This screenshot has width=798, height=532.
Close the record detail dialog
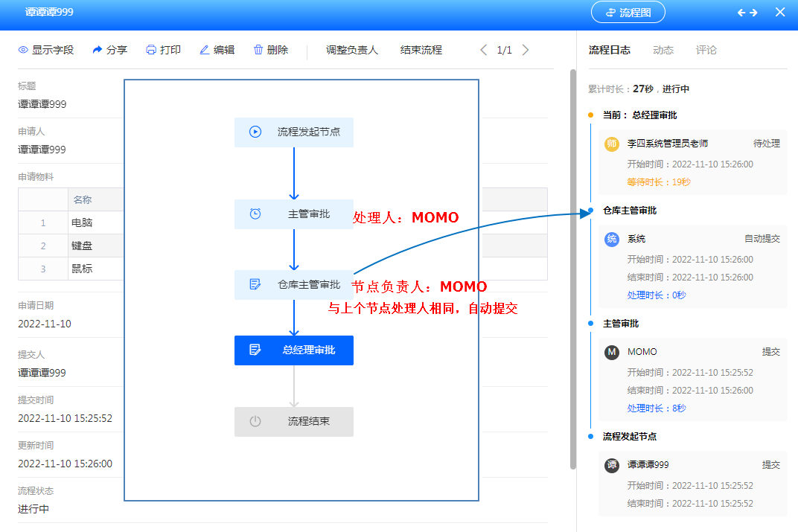coord(780,13)
